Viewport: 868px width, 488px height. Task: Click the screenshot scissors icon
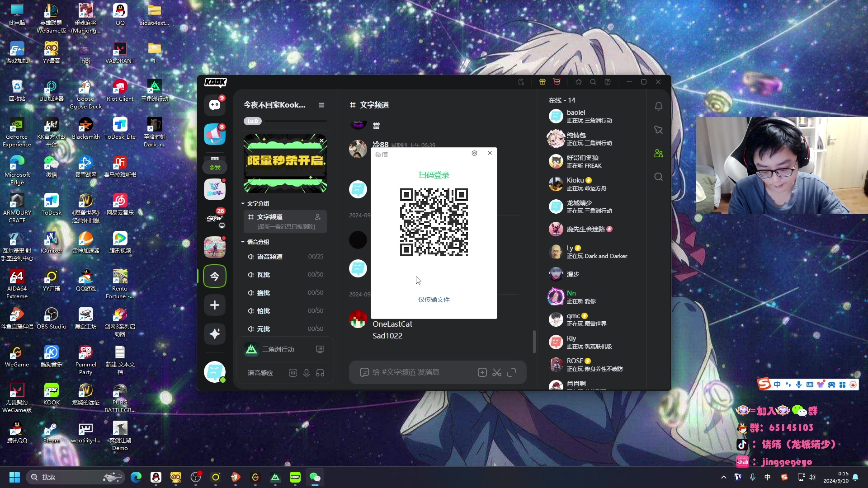pyautogui.click(x=497, y=372)
